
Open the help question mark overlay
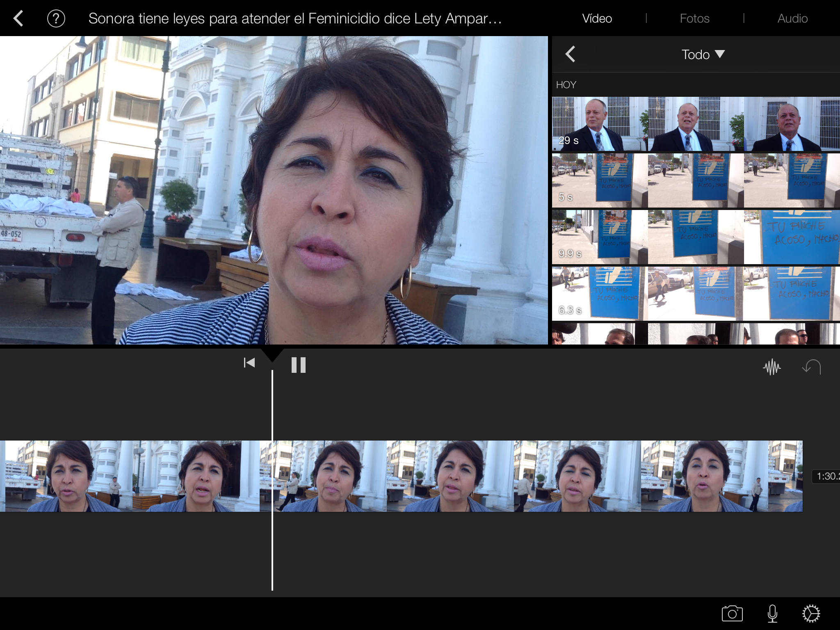[x=56, y=18]
